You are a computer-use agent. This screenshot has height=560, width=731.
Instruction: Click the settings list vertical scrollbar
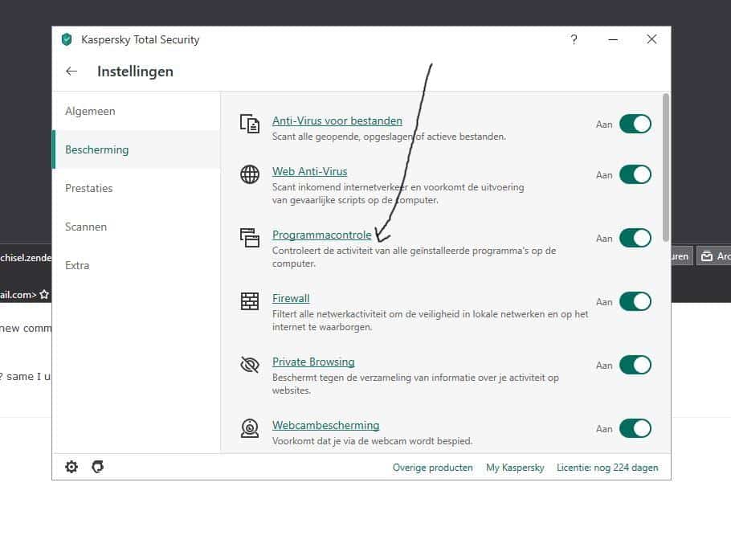coord(666,168)
